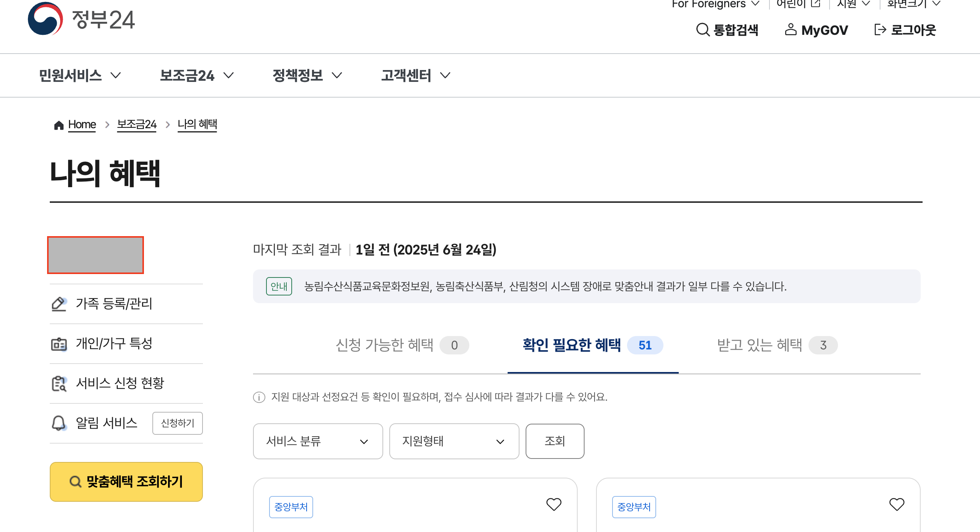The image size is (980, 532).
Task: Open 통합검색 magnifier search icon
Action: pyautogui.click(x=702, y=29)
